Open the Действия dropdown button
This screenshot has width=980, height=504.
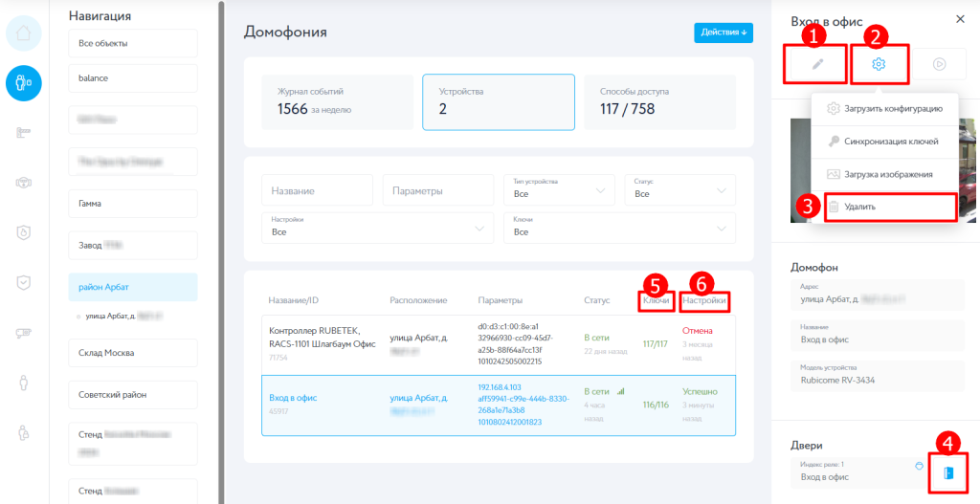pyautogui.click(x=724, y=33)
